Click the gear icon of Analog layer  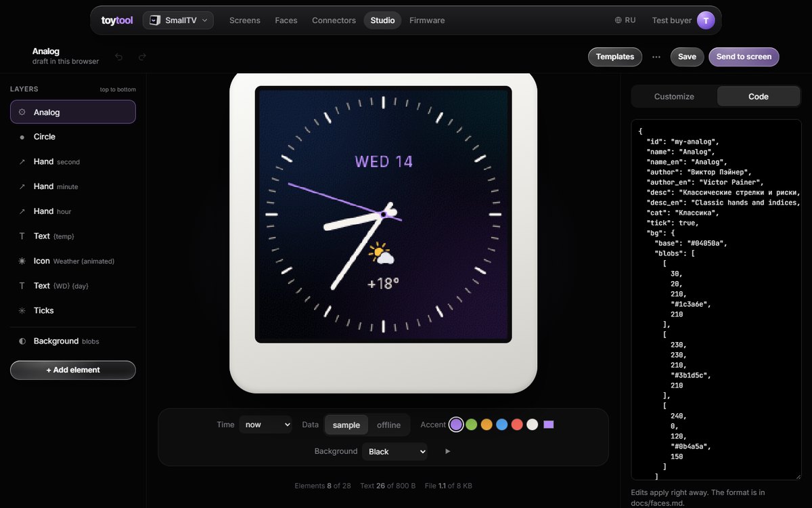tap(22, 112)
